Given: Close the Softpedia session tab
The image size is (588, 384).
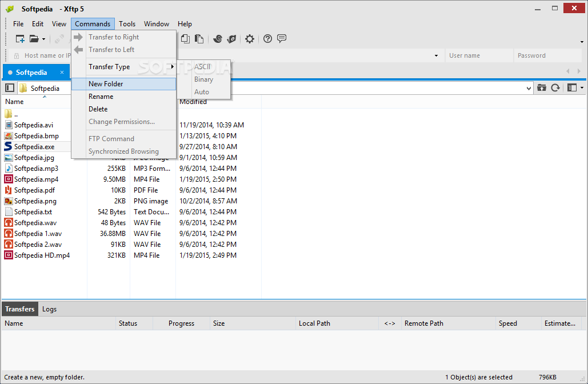Looking at the screenshot, I should click(x=62, y=72).
